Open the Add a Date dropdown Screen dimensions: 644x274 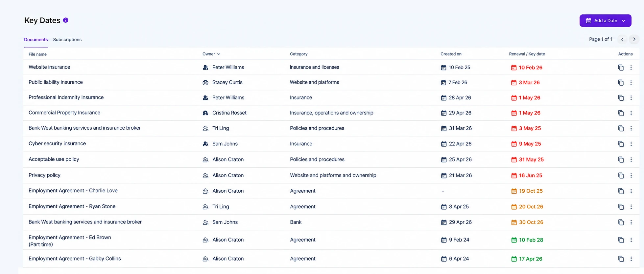[605, 20]
